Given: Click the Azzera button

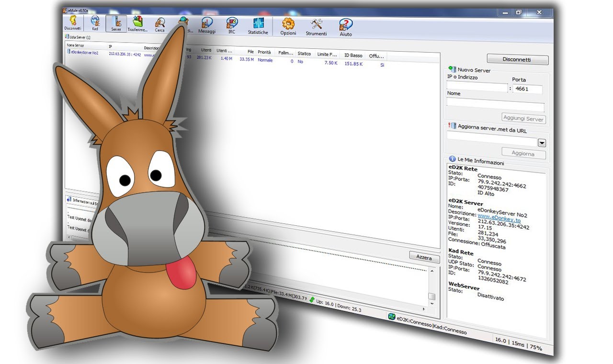Looking at the screenshot, I should (424, 257).
